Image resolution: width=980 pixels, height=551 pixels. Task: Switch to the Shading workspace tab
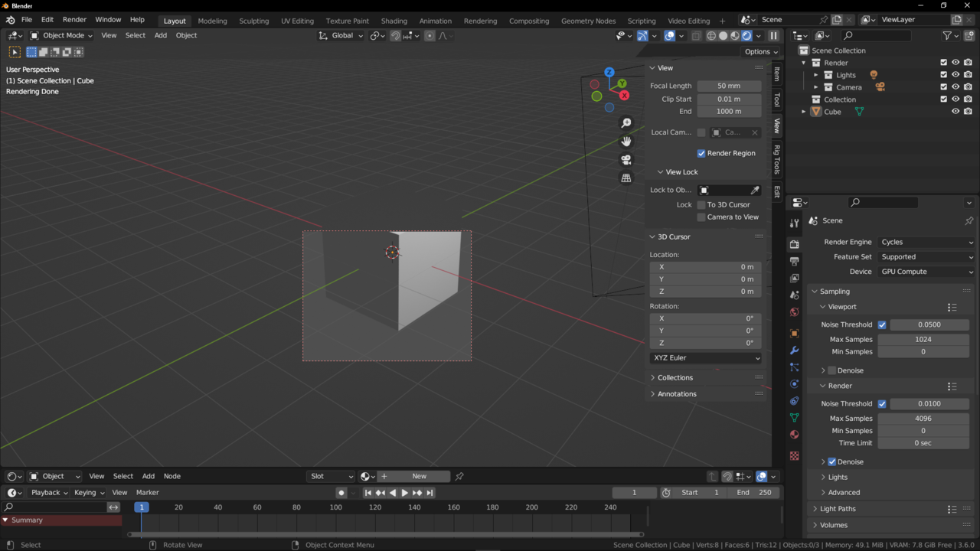click(x=394, y=21)
